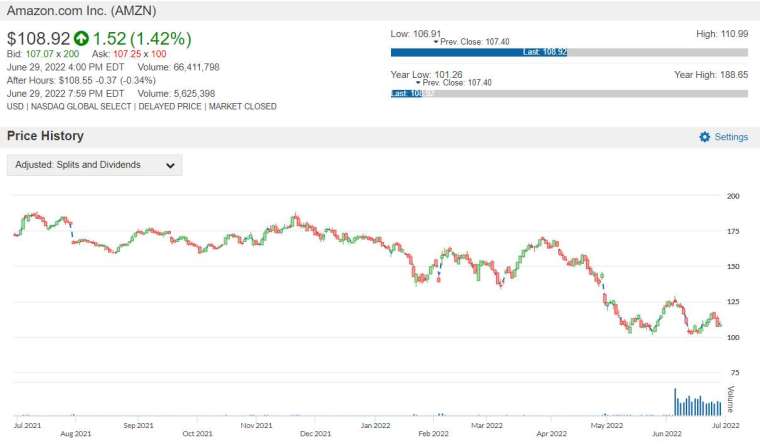Click the Amazon.com Inc. (AMZN) title
This screenshot has height=445, width=760.
(81, 11)
